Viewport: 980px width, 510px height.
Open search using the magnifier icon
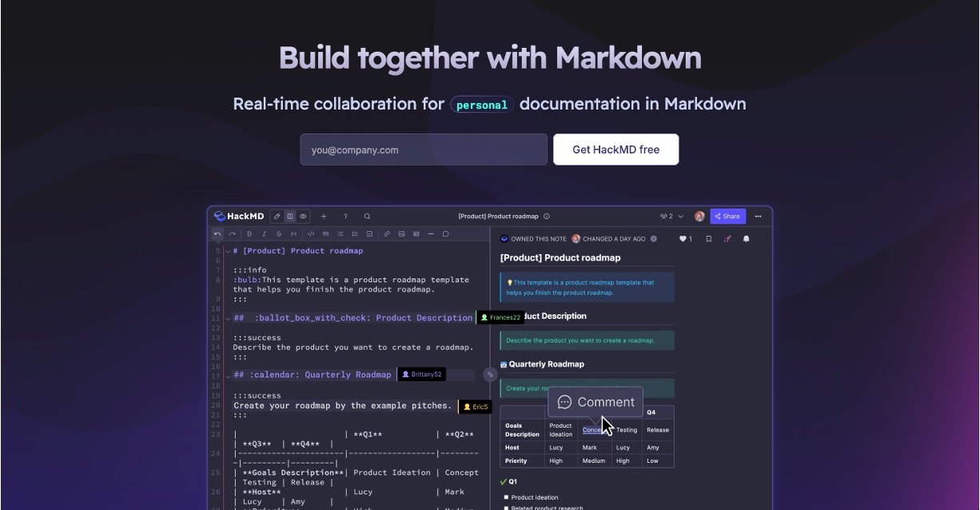point(367,216)
